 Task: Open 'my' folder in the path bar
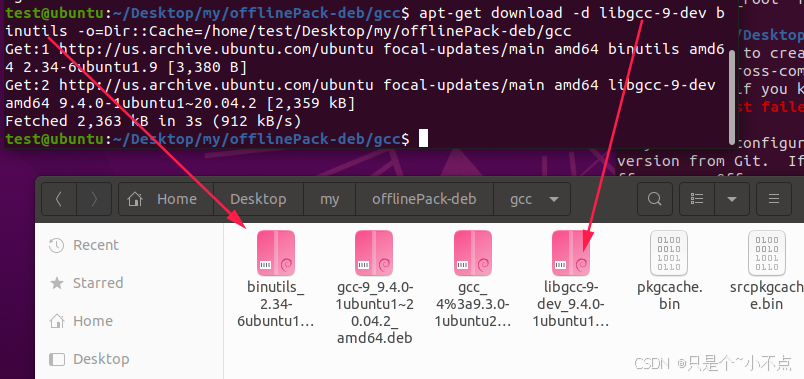329,199
